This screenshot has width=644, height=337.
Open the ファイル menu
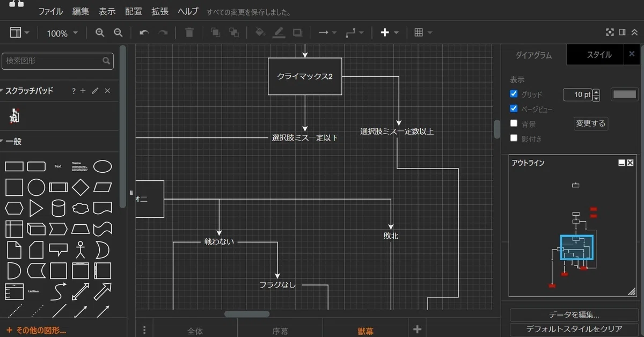pos(50,11)
